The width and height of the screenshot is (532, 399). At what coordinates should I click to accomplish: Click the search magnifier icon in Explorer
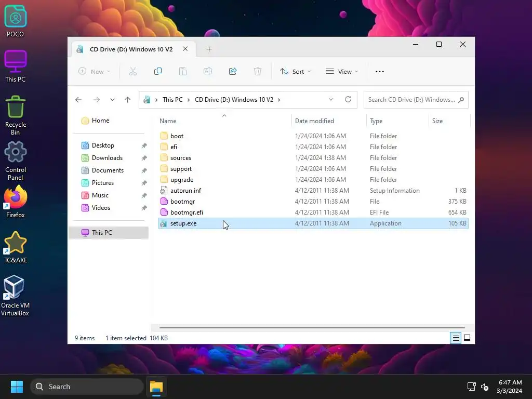pyautogui.click(x=461, y=100)
